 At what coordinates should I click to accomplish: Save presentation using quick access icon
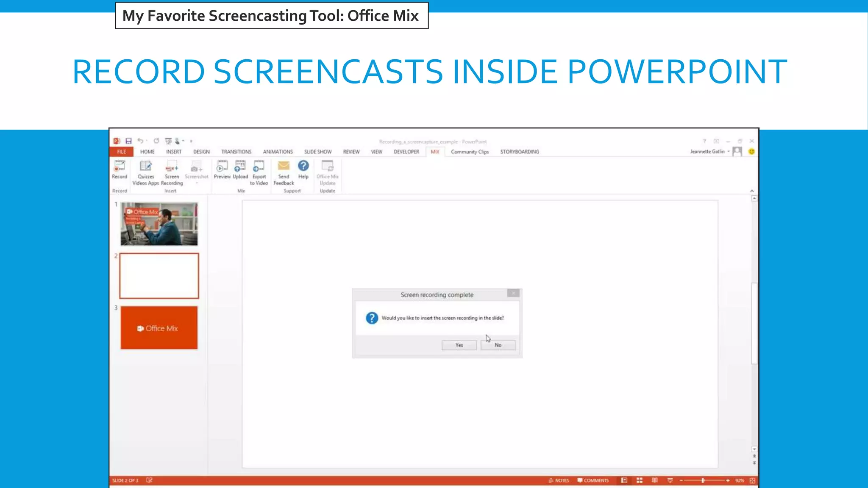128,141
